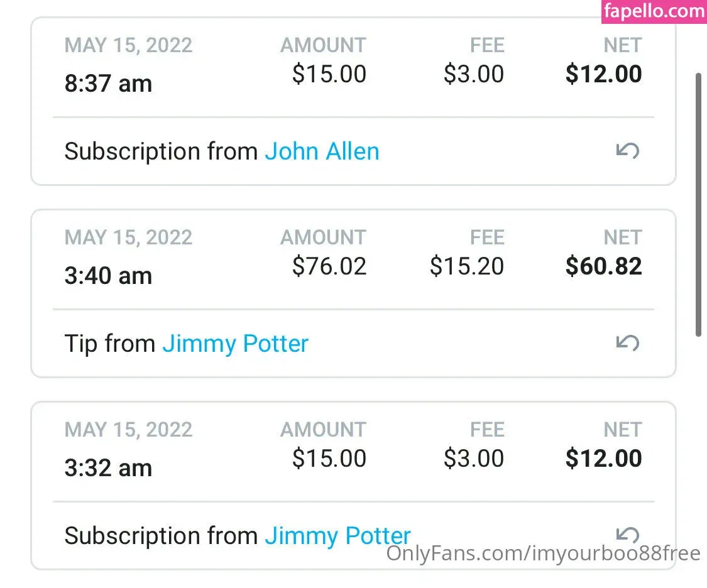The image size is (707, 588).
Task: Click the "Tip from" label
Action: tap(109, 344)
